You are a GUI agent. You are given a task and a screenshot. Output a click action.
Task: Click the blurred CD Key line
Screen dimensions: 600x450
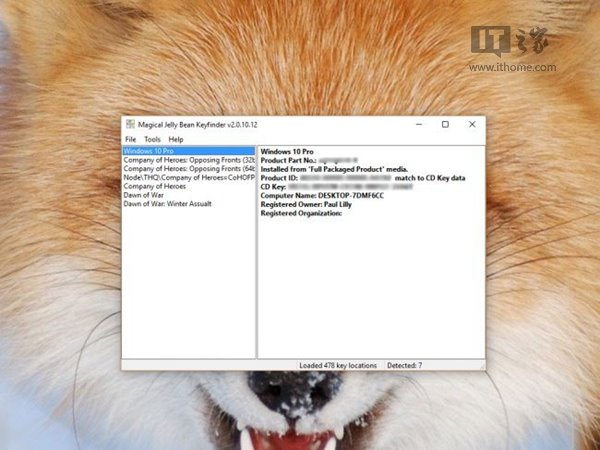(x=337, y=187)
